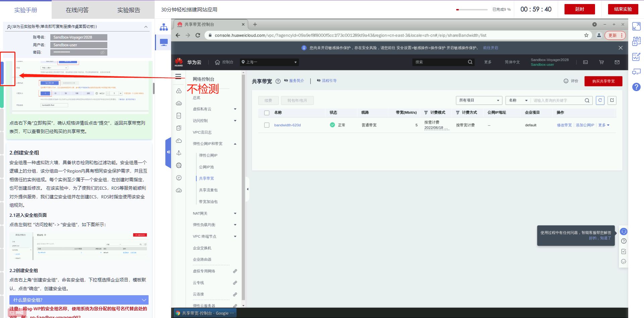The width and height of the screenshot is (644, 318).
Task: Open the bandwidth-620d link
Action: click(287, 125)
